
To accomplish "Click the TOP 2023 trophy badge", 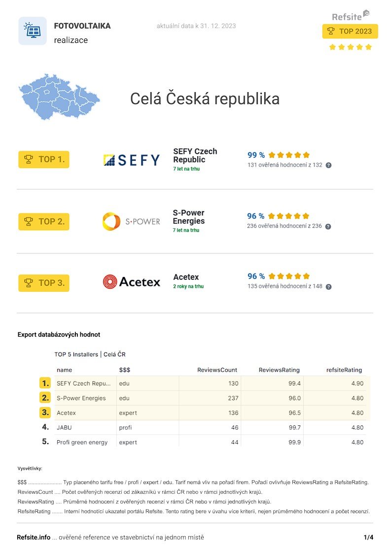I will [x=350, y=31].
